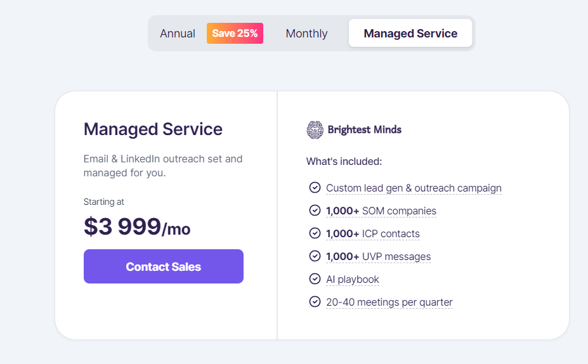Click the 1,000+ UVP messages item

[378, 257]
